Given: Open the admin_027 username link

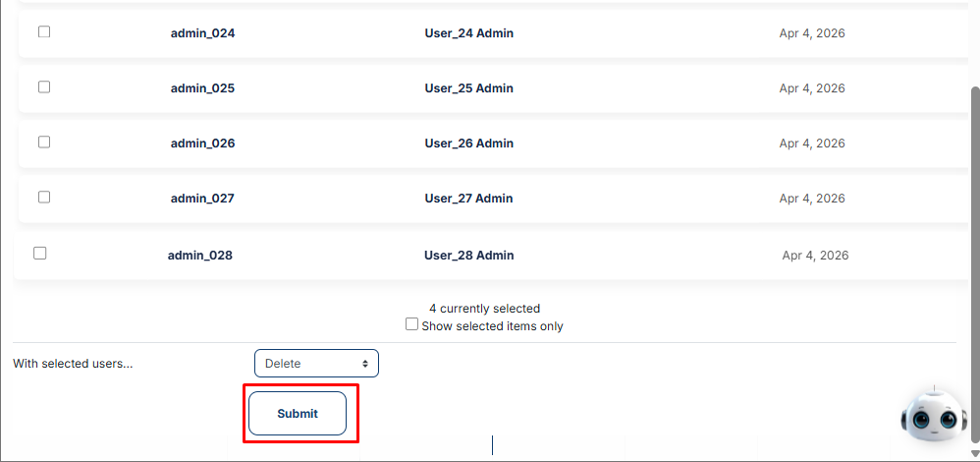Looking at the screenshot, I should pyautogui.click(x=202, y=199).
